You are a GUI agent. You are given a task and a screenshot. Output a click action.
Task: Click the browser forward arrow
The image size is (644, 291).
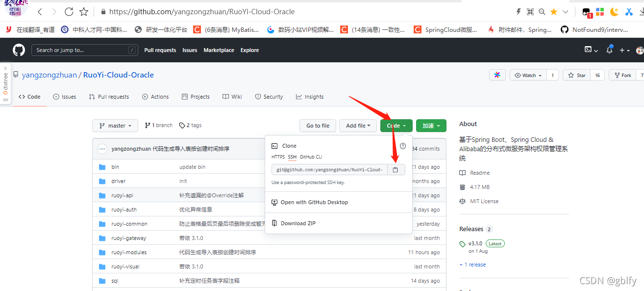(x=54, y=11)
